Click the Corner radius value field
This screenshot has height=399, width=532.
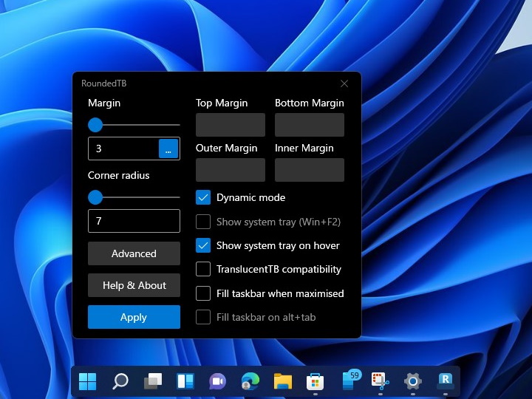coord(134,221)
